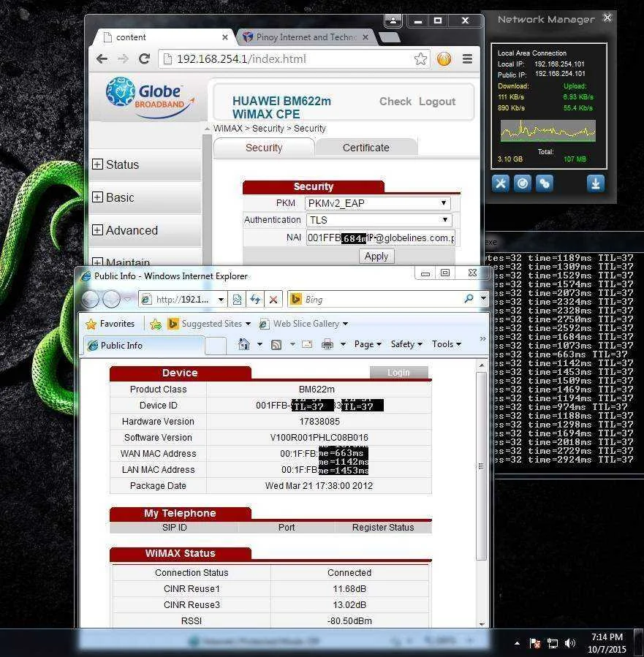Screen dimensions: 644x657
Task: Click the network tray icon
Action: coord(552,643)
